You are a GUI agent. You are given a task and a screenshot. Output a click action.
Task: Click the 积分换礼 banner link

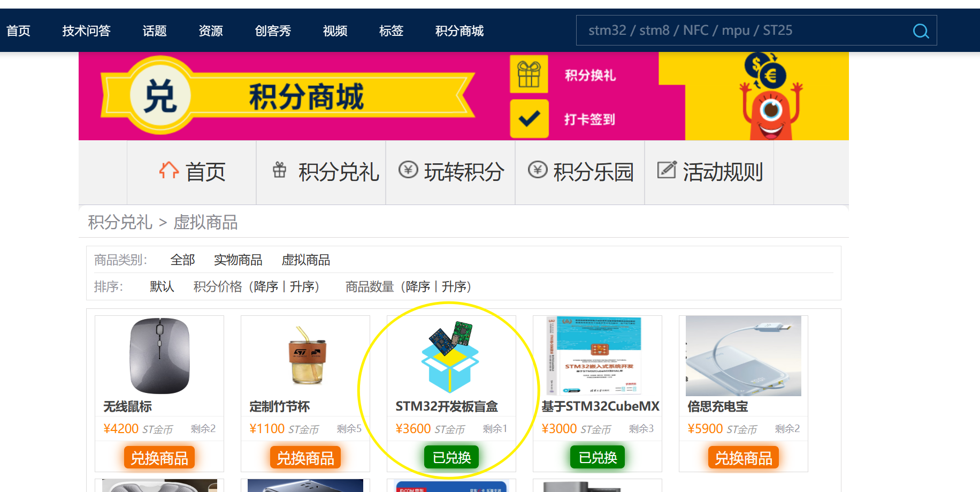coord(591,75)
